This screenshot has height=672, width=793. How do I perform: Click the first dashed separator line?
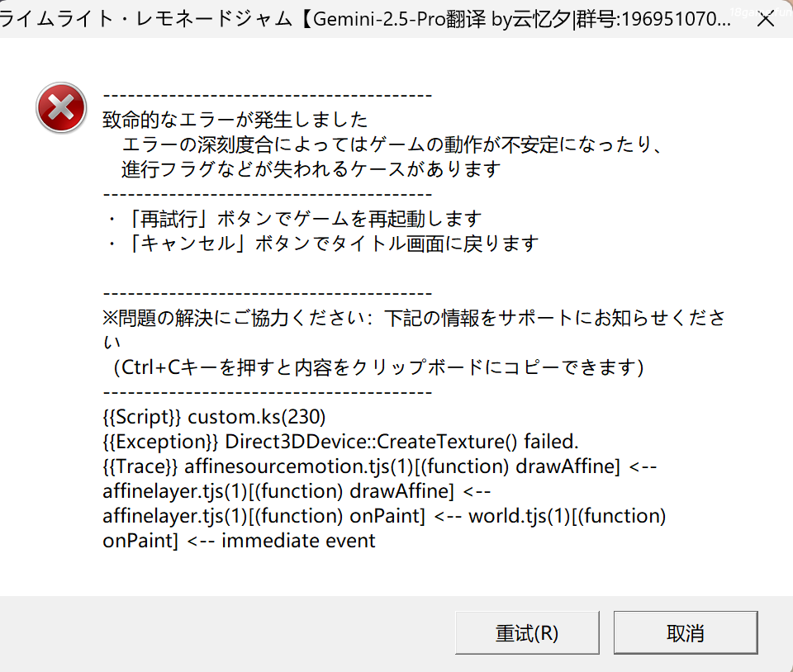pyautogui.click(x=267, y=95)
